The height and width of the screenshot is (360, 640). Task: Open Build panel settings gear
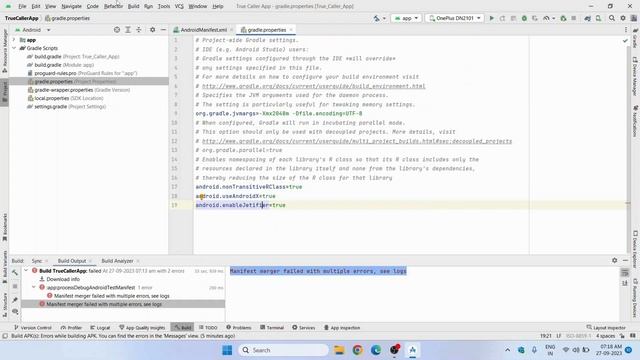tap(614, 260)
